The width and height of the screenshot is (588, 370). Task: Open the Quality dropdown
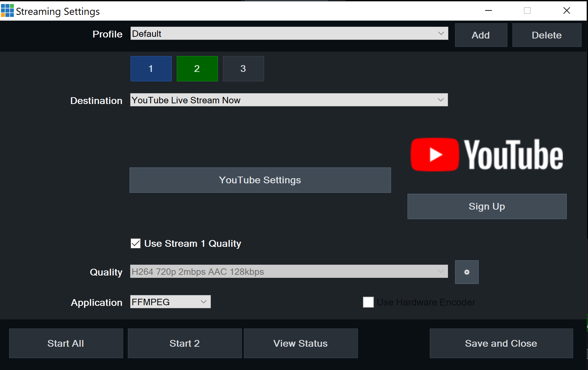pyautogui.click(x=289, y=271)
